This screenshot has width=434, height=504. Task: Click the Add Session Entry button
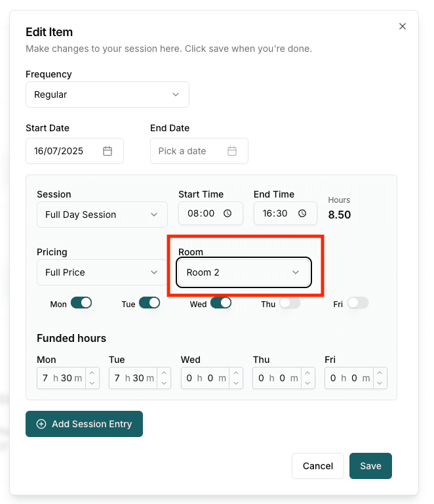coord(84,424)
